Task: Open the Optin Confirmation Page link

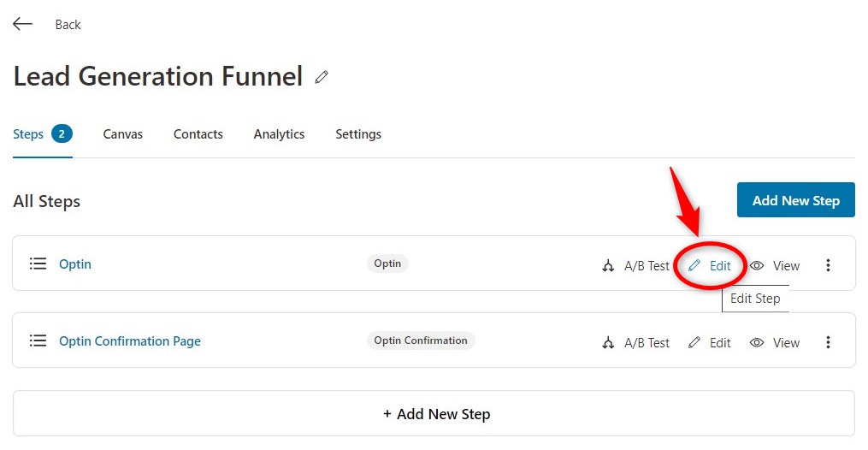Action: 130,341
